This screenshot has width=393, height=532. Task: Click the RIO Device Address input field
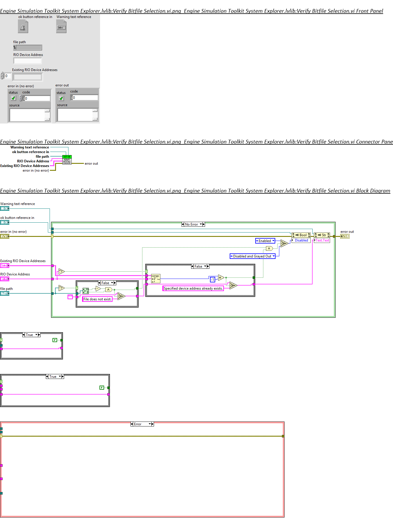[28, 61]
